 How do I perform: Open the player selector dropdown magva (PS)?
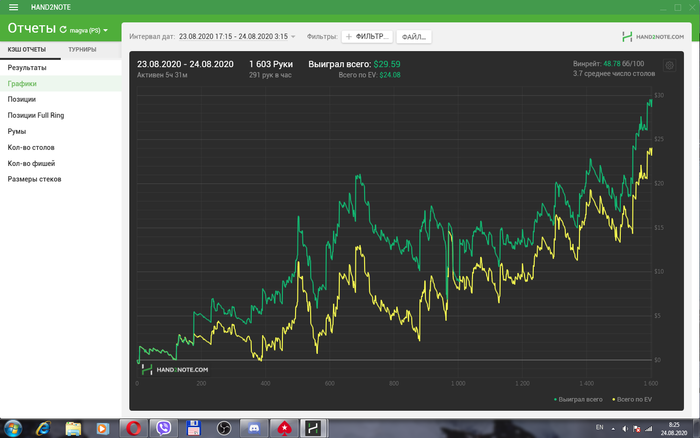click(89, 30)
